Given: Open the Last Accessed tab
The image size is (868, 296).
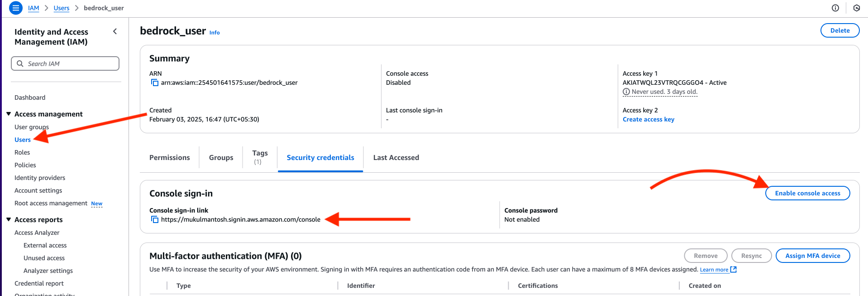Looking at the screenshot, I should (396, 157).
